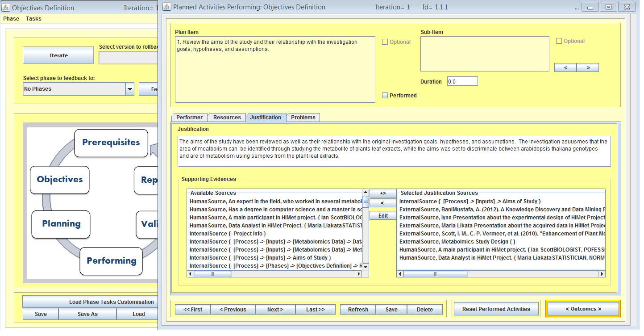Click the Planning phase node

[x=61, y=224]
